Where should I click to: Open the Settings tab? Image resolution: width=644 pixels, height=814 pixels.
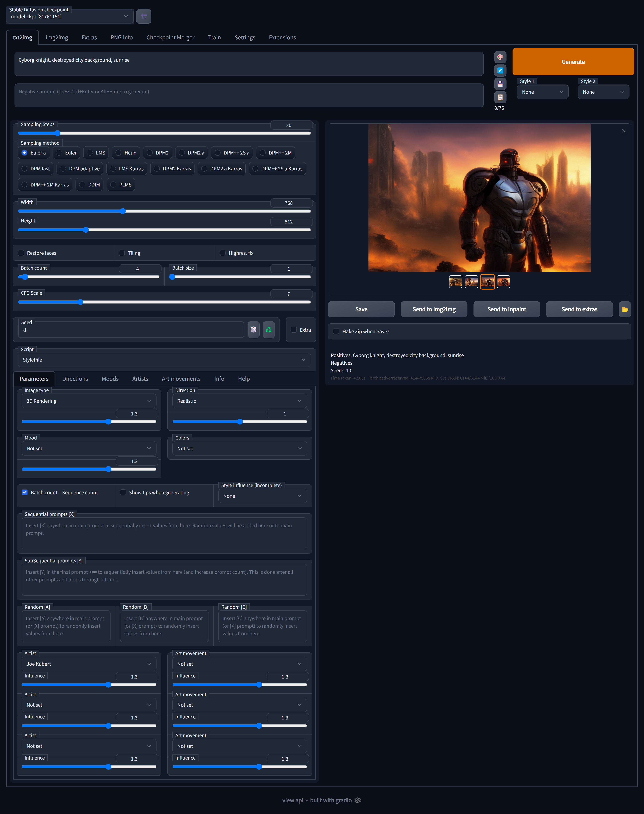coord(245,37)
